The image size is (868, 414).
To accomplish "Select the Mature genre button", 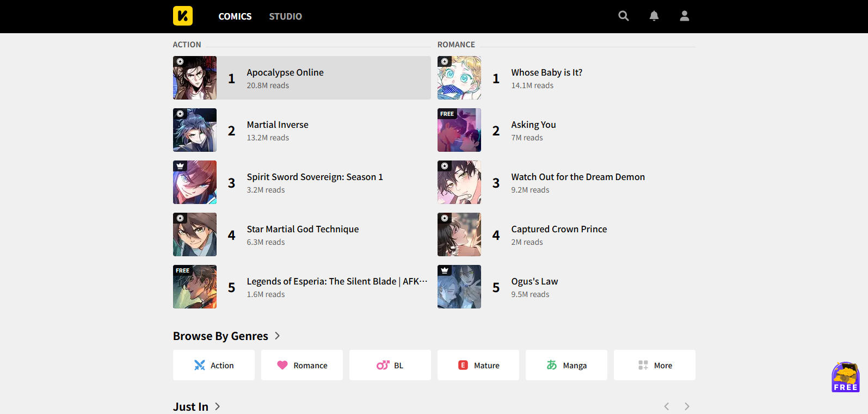I will point(478,365).
